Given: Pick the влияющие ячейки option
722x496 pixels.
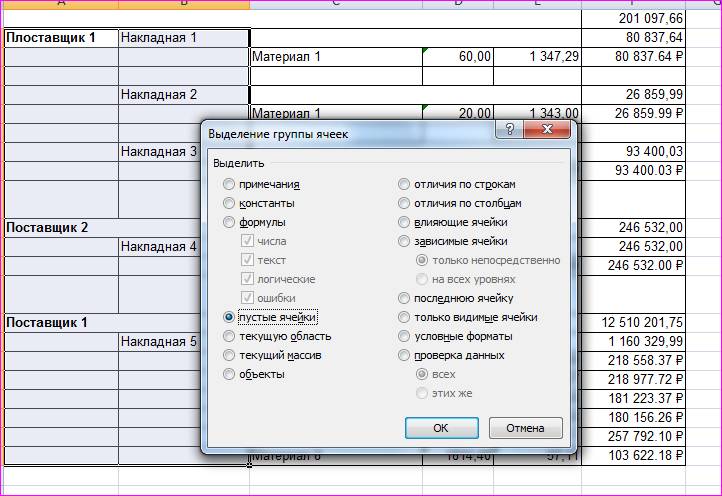Looking at the screenshot, I should [x=404, y=222].
